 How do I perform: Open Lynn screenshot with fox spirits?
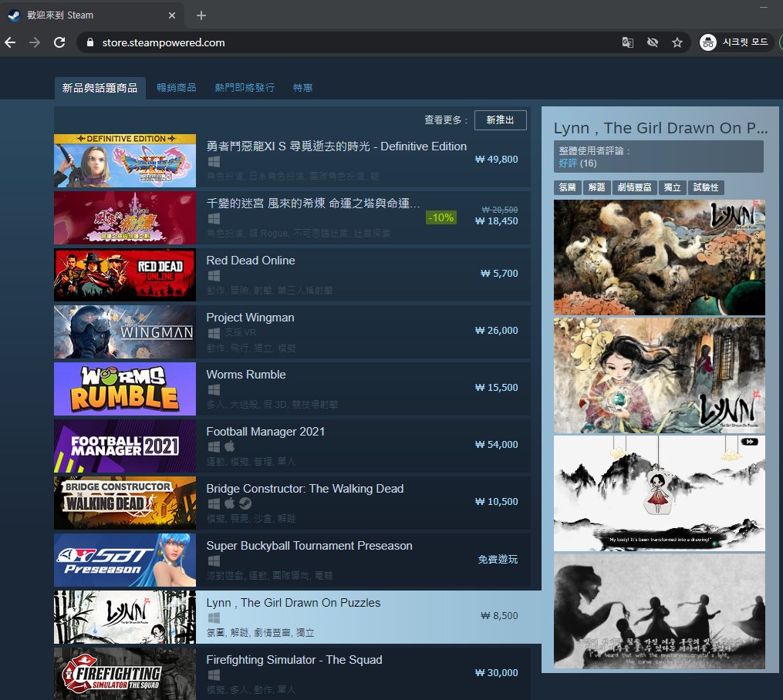[659, 257]
